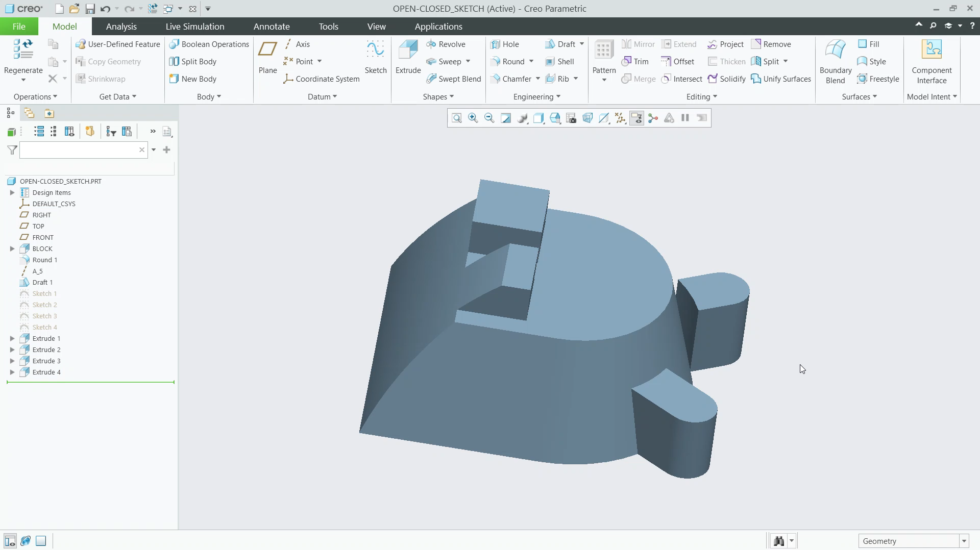Open the Geometry selection filter dropdown
The height and width of the screenshot is (550, 980).
(964, 541)
